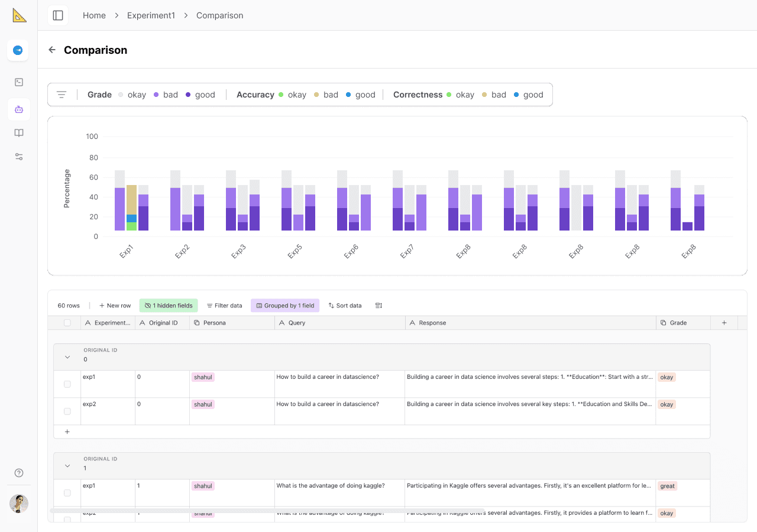Viewport: 757px width, 532px height.
Task: Collapse the Original ID 0 group
Action: pyautogui.click(x=67, y=357)
